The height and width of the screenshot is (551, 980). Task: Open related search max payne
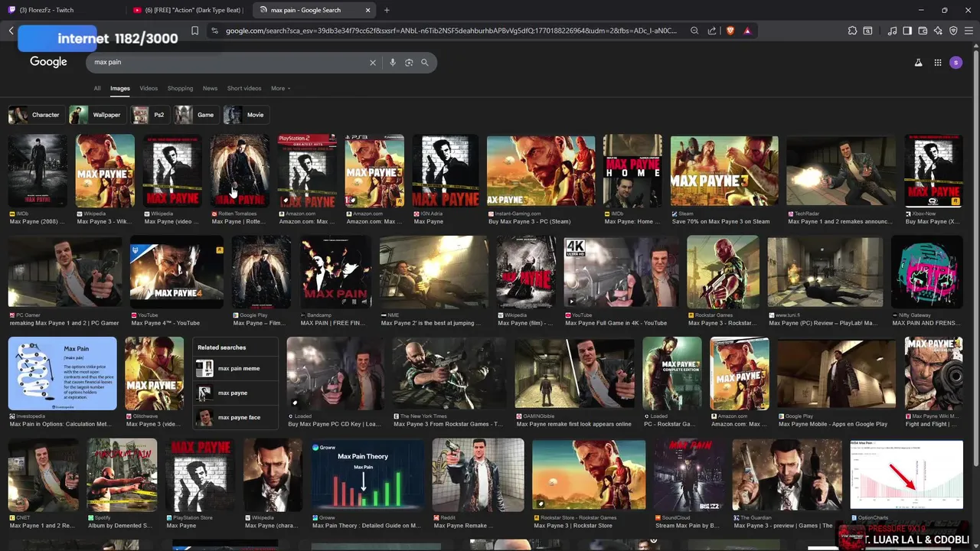(x=235, y=393)
